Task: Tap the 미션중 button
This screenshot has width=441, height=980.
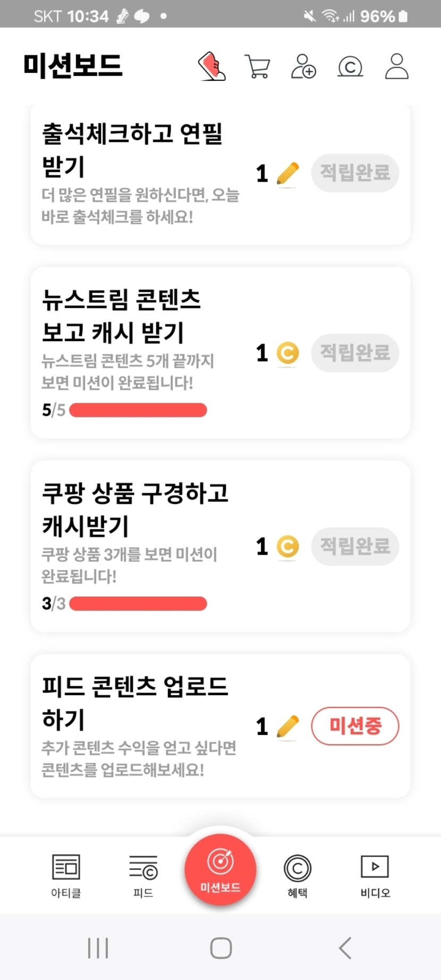Action: pos(355,726)
